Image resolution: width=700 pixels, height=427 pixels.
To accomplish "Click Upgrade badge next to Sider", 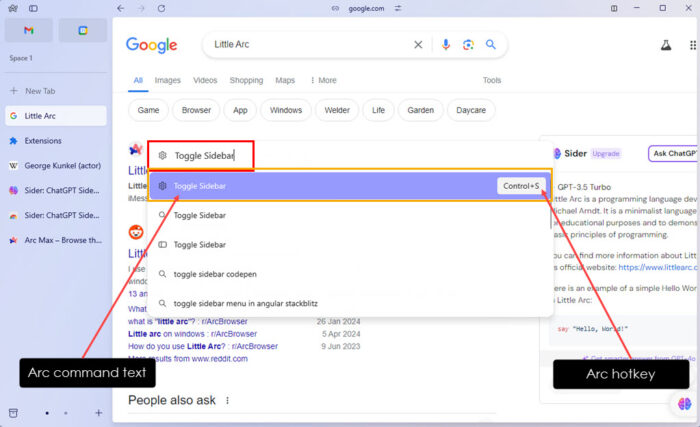I will click(x=606, y=154).
